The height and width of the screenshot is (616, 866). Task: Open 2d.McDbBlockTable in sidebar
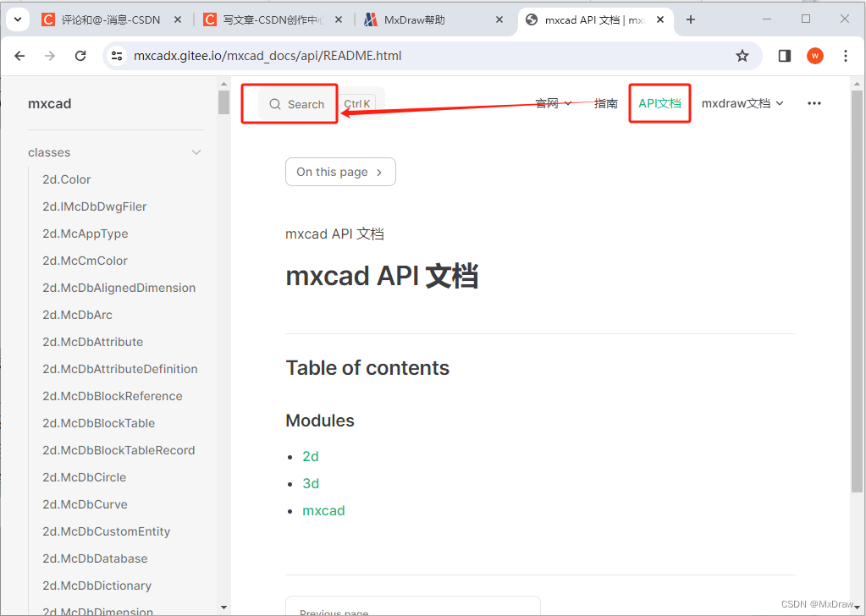(x=99, y=423)
